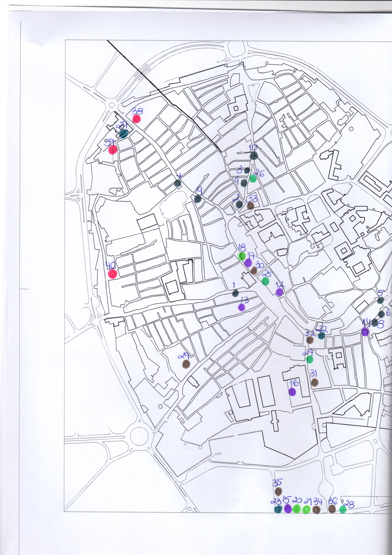Screen dimensions: 392x555
Task: Select the purple dot labeled 17
Action: tap(248, 263)
